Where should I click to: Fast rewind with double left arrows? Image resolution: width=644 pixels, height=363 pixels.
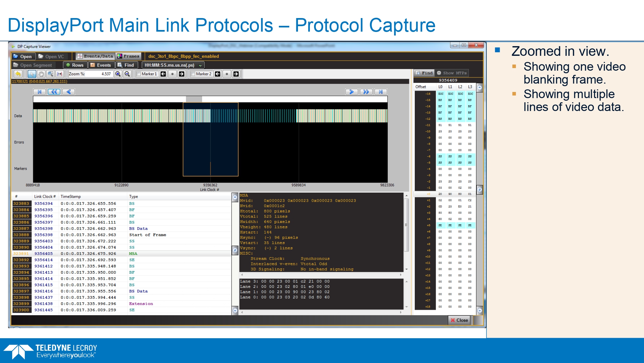tap(54, 92)
